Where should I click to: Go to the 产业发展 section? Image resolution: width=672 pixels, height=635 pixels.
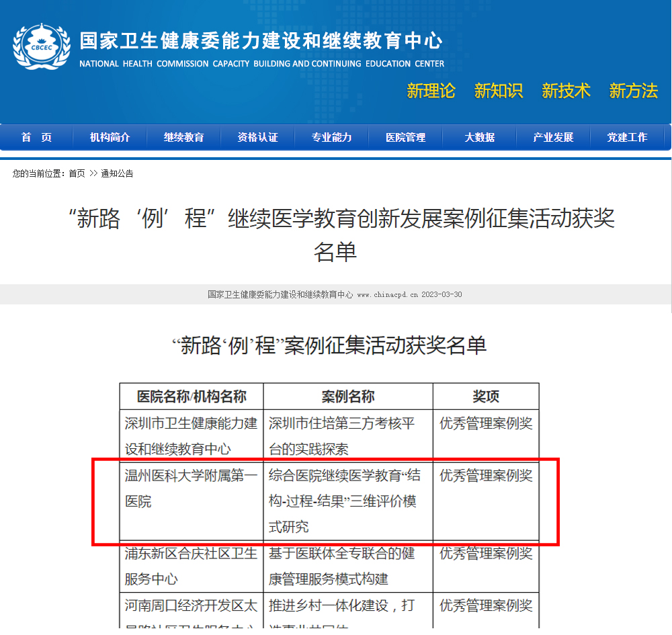point(553,137)
